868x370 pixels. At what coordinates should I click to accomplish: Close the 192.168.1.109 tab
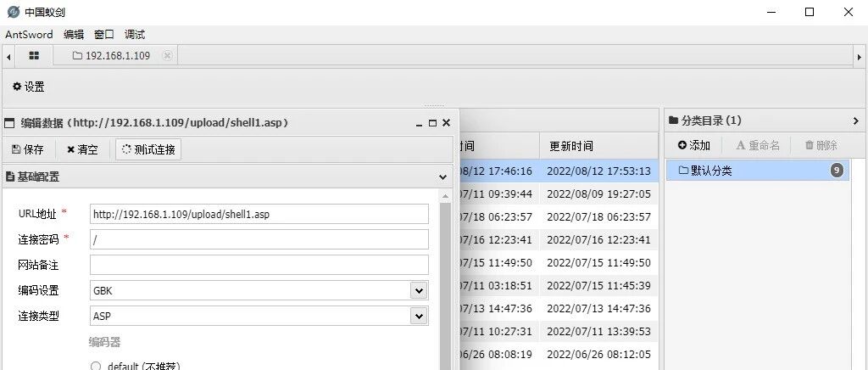(167, 56)
